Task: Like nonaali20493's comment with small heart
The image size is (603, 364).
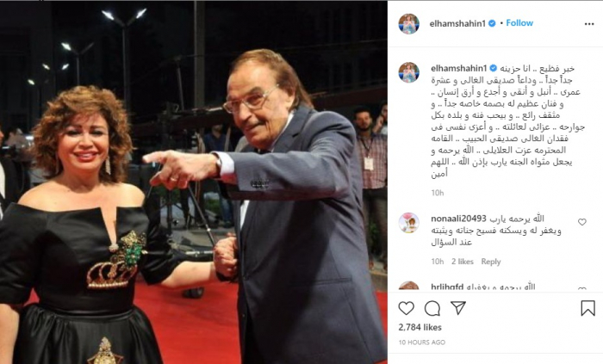Action: point(581,222)
